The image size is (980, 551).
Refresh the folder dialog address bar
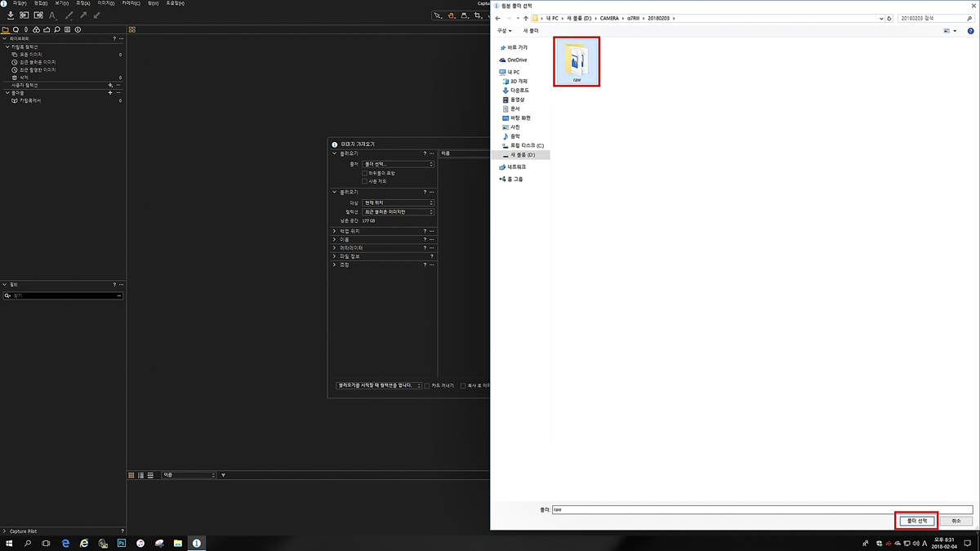pyautogui.click(x=889, y=18)
